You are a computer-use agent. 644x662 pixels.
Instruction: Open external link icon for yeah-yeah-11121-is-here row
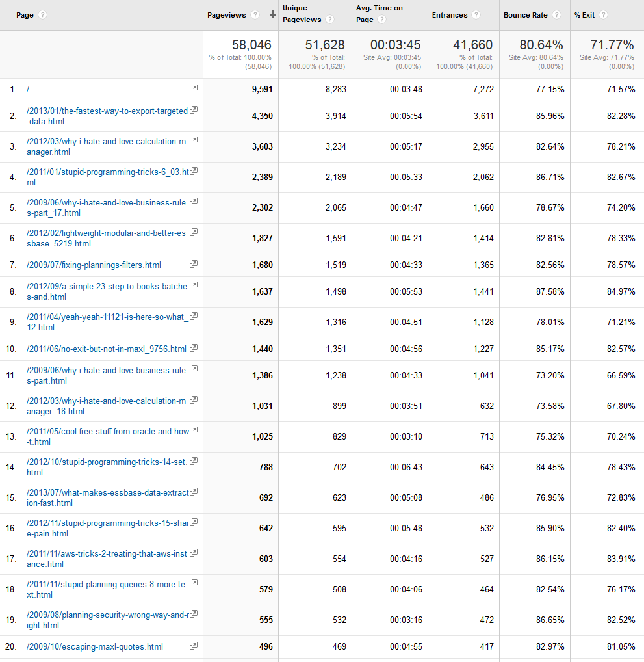194,316
